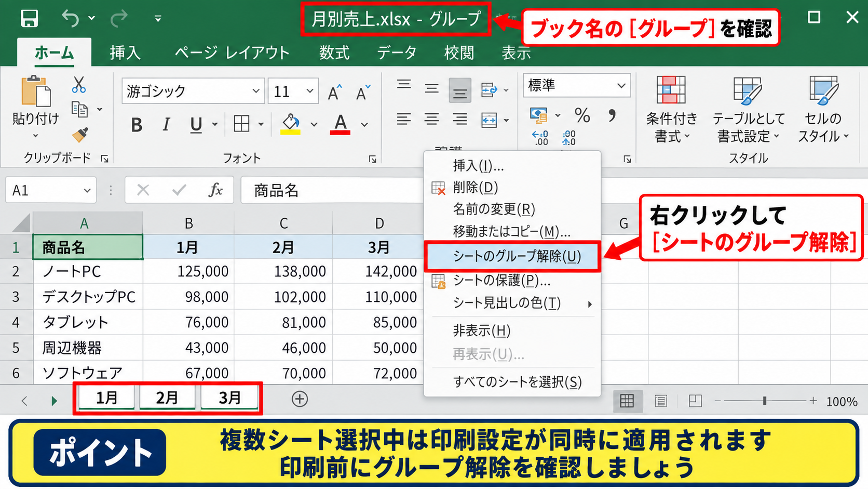Viewport: 868px width, 489px height.
Task: Click the red font color A swatch
Action: click(340, 124)
